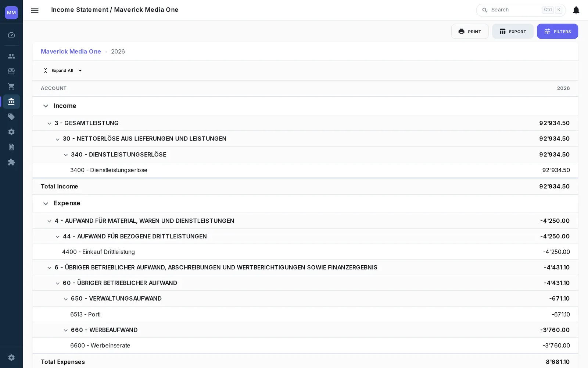
Task: Collapse the 6 - ÜBRIGER BETRIEBLICHER AUFWAND, ABSCHREIBUNGEN row
Action: point(49,268)
